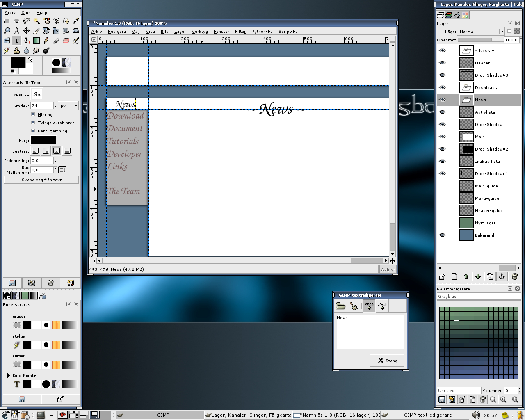
Task: Click Skapa väg från text button
Action: 41,180
